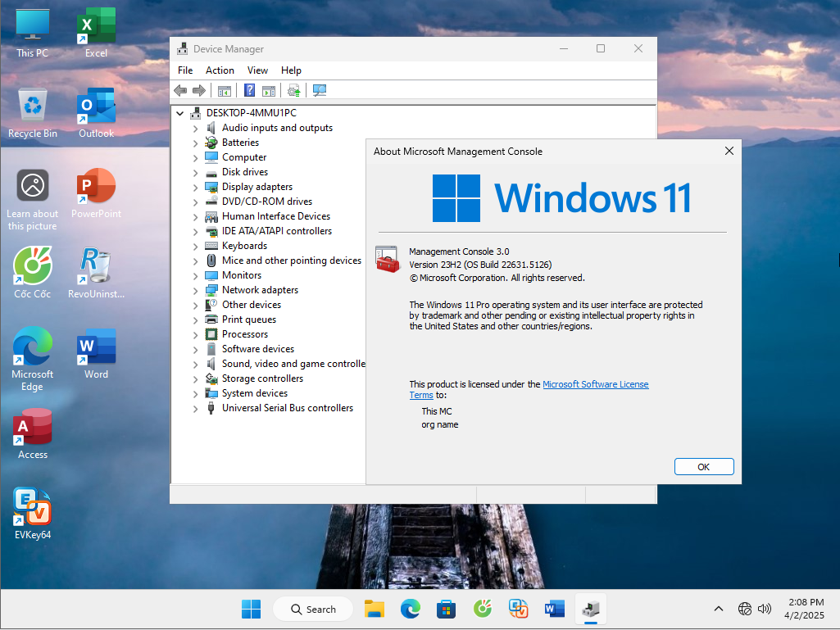Expand the Display adapters category
Image resolution: width=840 pixels, height=630 pixels.
196,187
